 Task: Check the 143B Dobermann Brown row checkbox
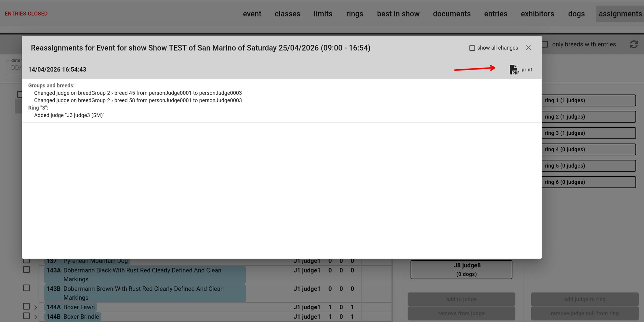point(27,288)
